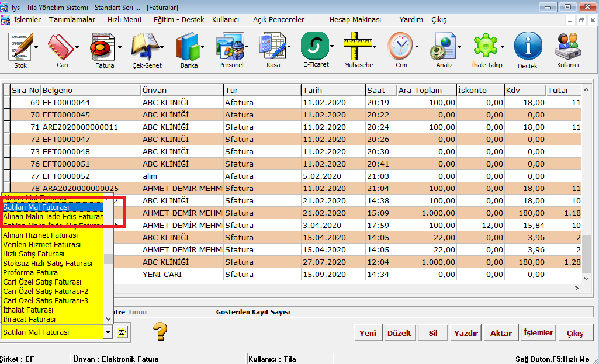
Task: Click the Tarih column header
Action: 332,90
